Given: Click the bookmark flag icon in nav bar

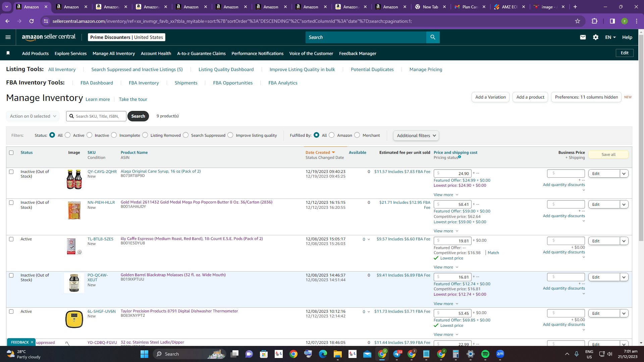Looking at the screenshot, I should pyautogui.click(x=8, y=53).
